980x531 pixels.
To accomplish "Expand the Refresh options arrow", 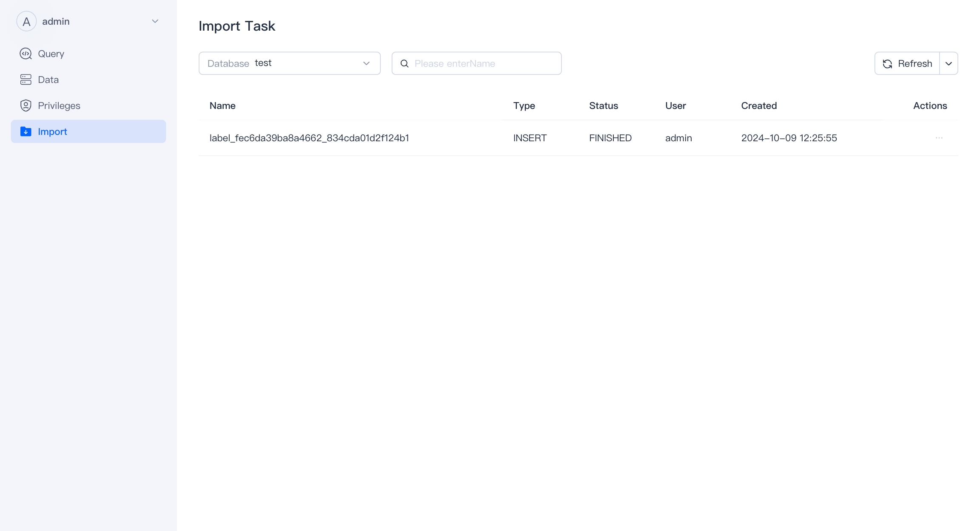I will 949,63.
